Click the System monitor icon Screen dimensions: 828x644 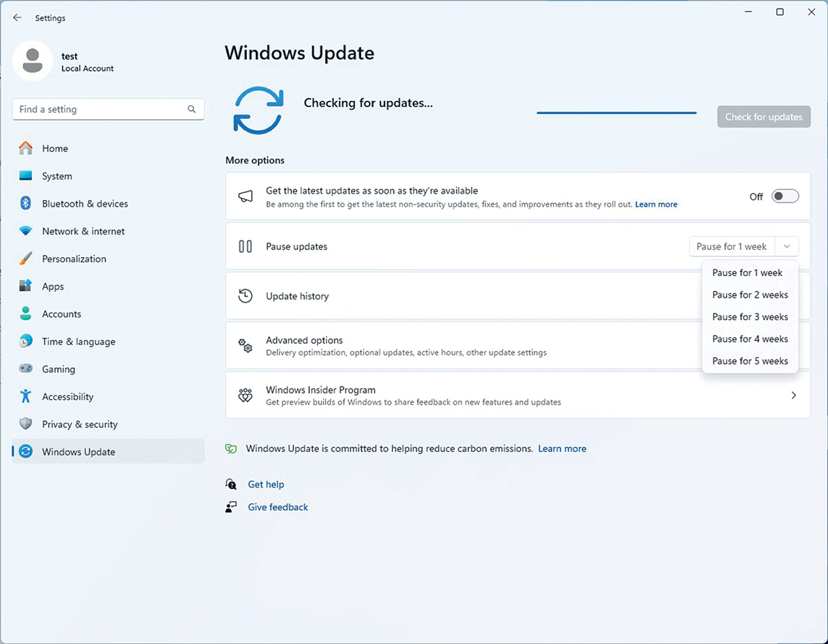pyautogui.click(x=26, y=176)
